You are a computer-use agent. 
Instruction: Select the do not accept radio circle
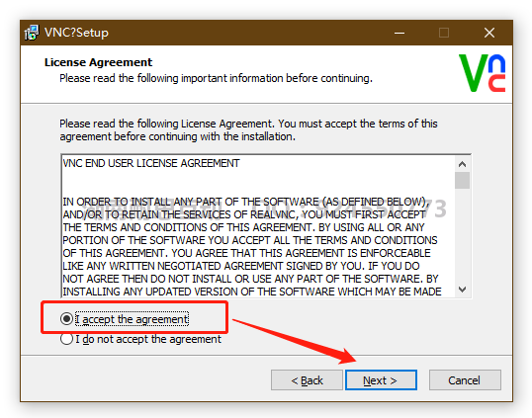pos(66,339)
